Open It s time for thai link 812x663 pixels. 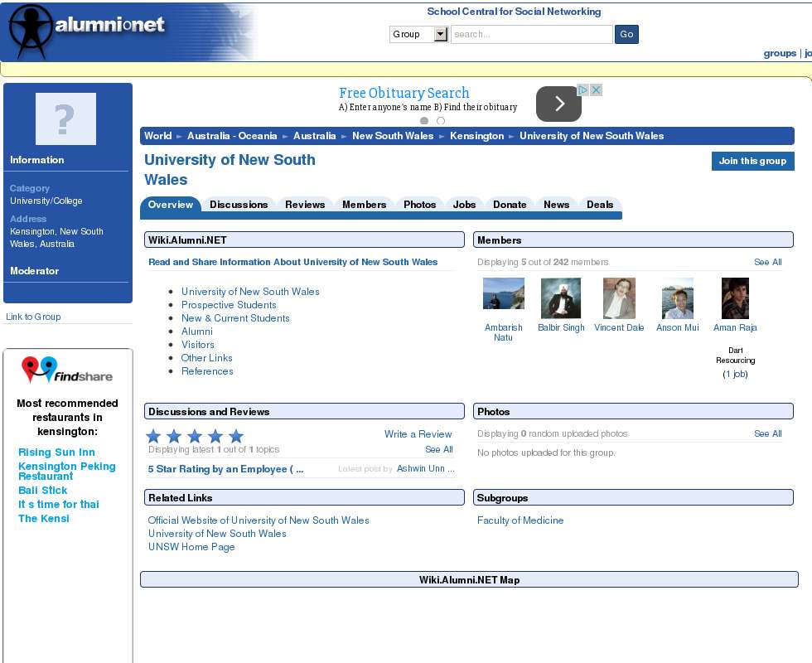(x=59, y=504)
